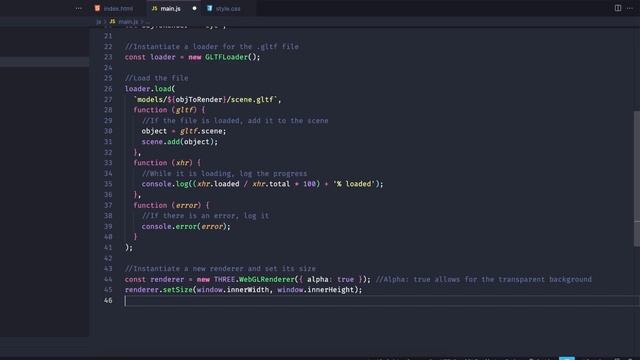Click 'console.error(error);' on line 39

click(186, 227)
